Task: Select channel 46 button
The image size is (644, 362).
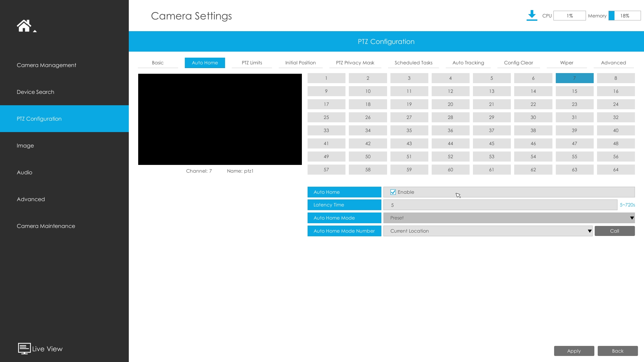Action: point(533,143)
